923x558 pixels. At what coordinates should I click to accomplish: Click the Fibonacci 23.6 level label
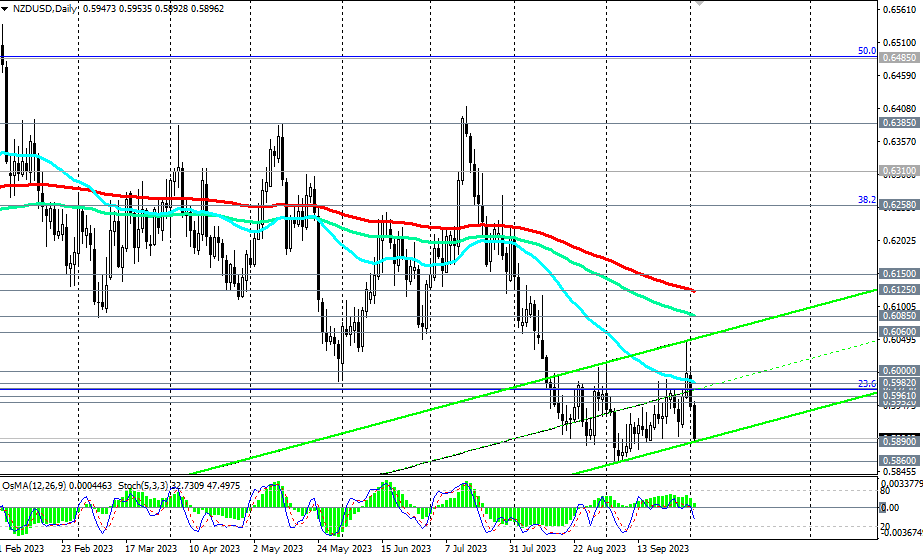[x=866, y=383]
